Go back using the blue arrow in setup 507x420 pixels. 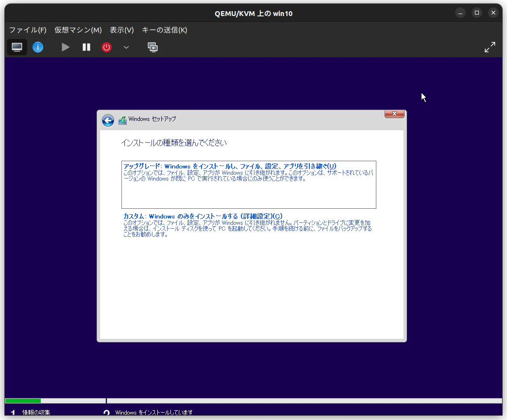tap(108, 120)
